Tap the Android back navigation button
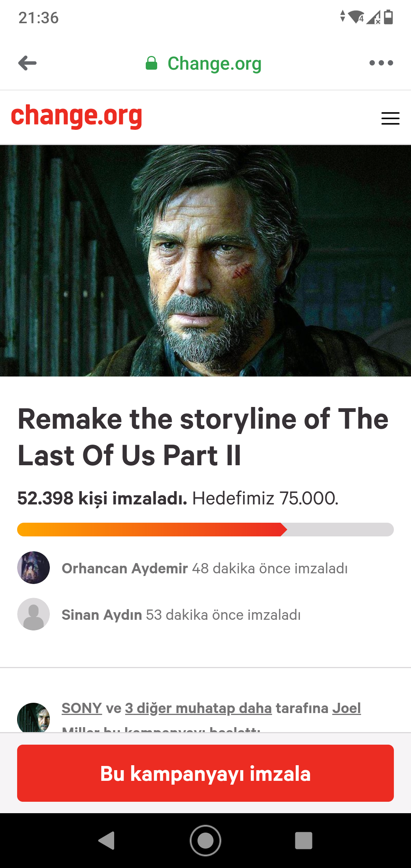Viewport: 411px width, 868px height. (x=107, y=841)
